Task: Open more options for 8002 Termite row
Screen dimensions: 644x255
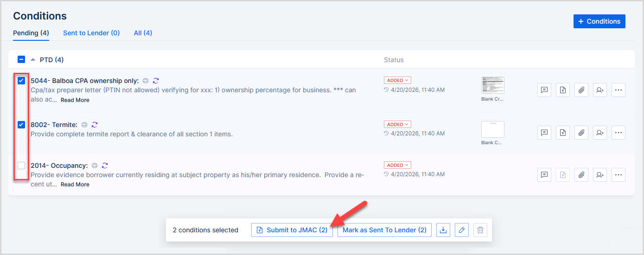Action: click(x=618, y=133)
